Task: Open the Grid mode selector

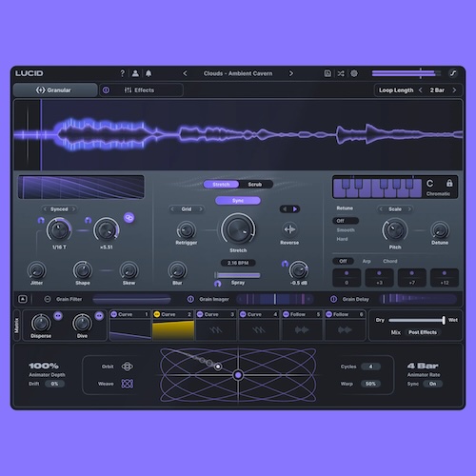Action: pyautogui.click(x=187, y=209)
